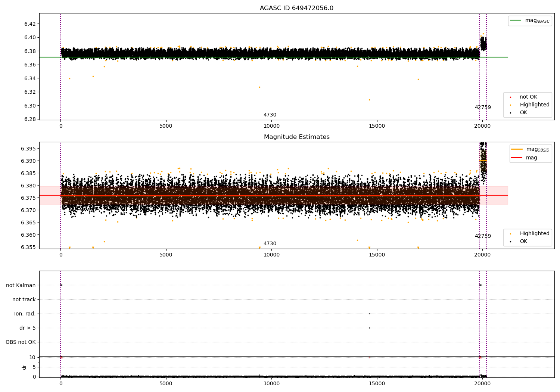Click the 6.375 y-axis tick label

coord(28,198)
